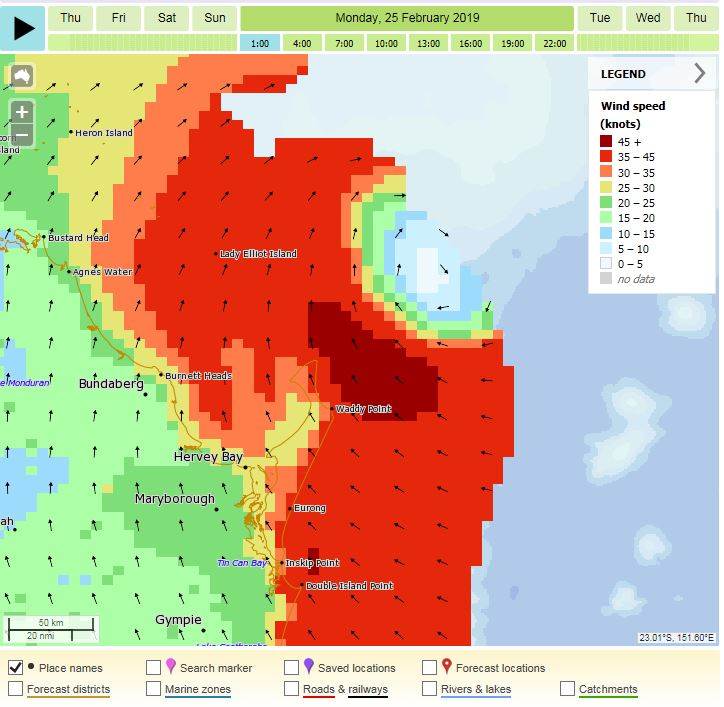Turn on the Roads & railways layer checkbox
Screen dimensions: 724x707
click(292, 689)
